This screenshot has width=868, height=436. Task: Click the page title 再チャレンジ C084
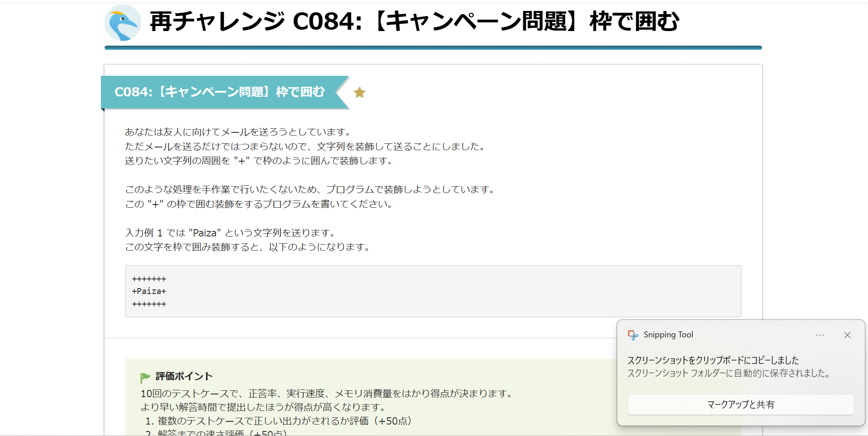pos(414,21)
